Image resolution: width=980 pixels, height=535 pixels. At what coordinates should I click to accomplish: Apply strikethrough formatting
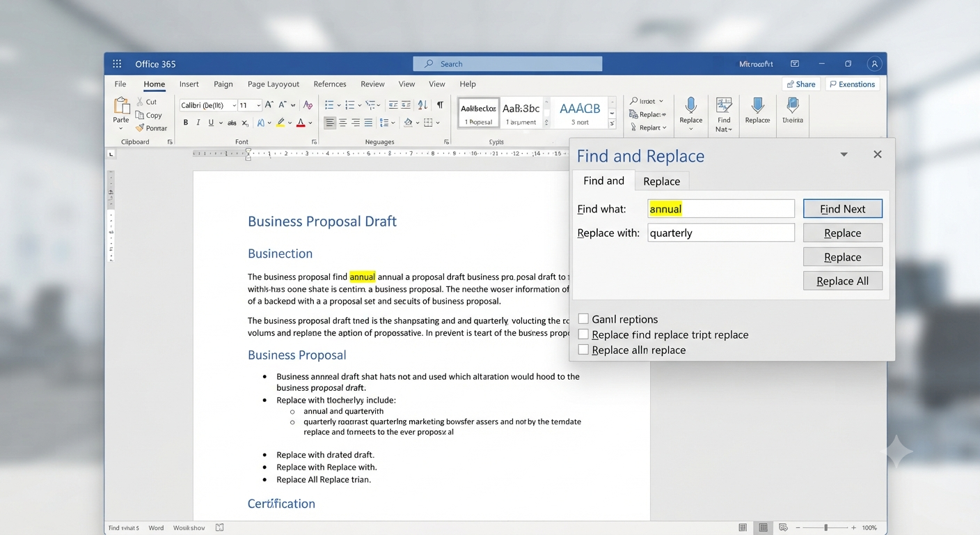point(232,123)
